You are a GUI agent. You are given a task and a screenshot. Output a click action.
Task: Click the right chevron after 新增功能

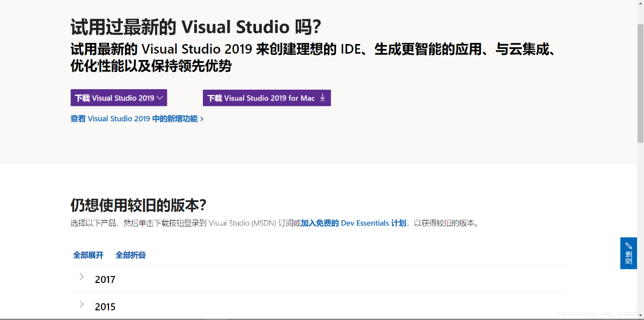click(202, 119)
